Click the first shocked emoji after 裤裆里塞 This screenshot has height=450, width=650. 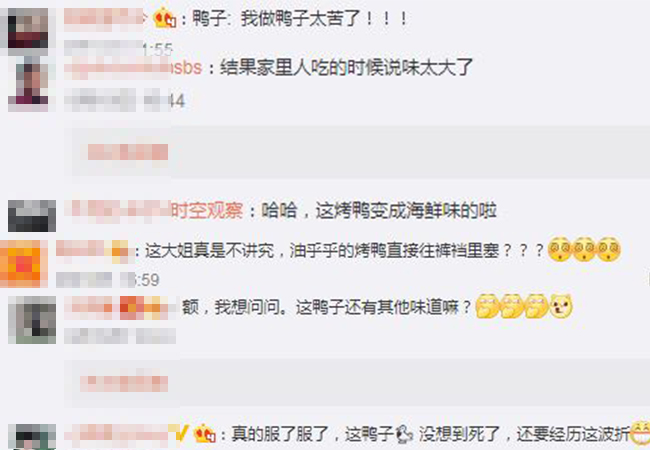(560, 249)
